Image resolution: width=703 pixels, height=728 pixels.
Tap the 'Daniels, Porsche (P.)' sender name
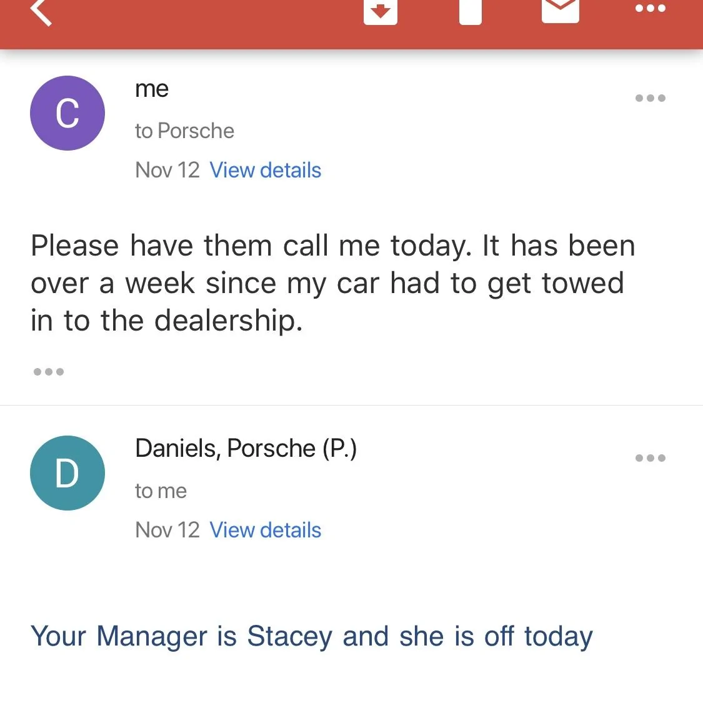246,449
